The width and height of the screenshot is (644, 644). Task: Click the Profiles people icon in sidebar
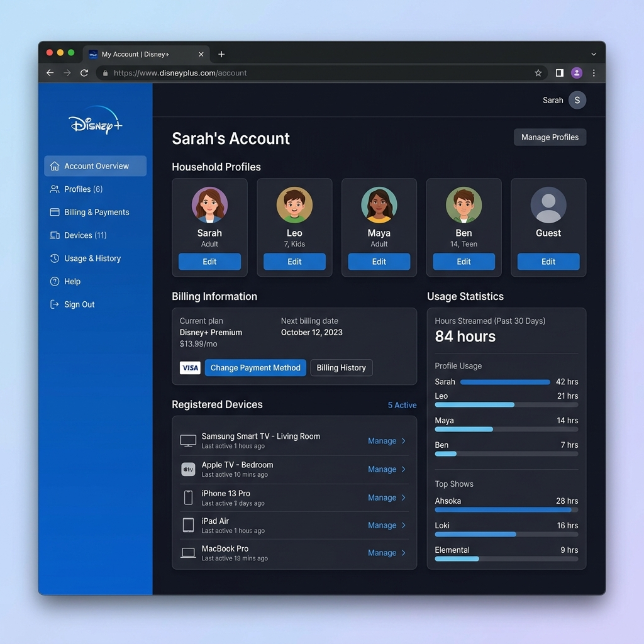pyautogui.click(x=55, y=189)
